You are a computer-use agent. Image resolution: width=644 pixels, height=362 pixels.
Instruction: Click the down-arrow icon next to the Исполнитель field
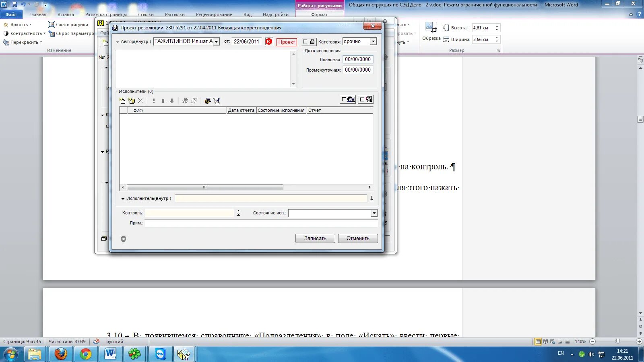point(372,198)
